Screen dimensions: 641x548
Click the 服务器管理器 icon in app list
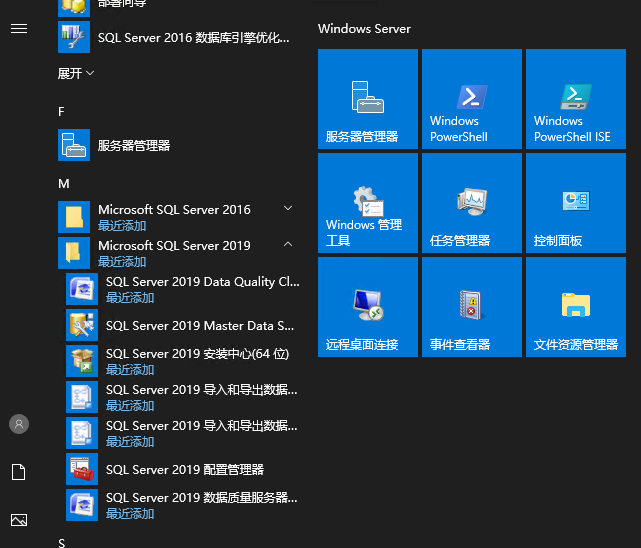click(x=74, y=145)
